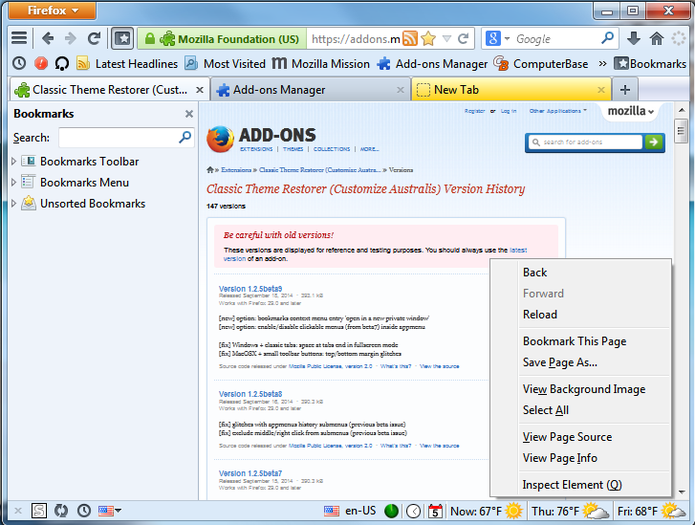Click the green globe status icon
The width and height of the screenshot is (695, 525).
(391, 511)
